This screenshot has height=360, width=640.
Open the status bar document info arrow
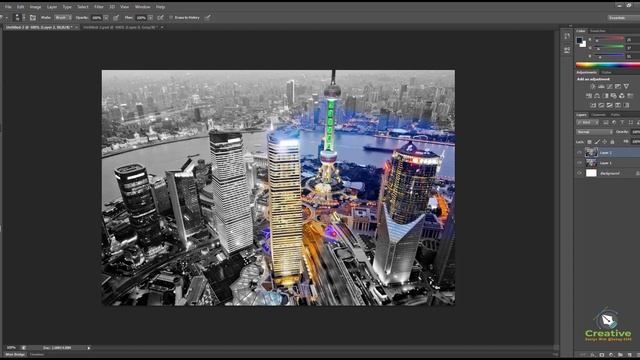89,348
